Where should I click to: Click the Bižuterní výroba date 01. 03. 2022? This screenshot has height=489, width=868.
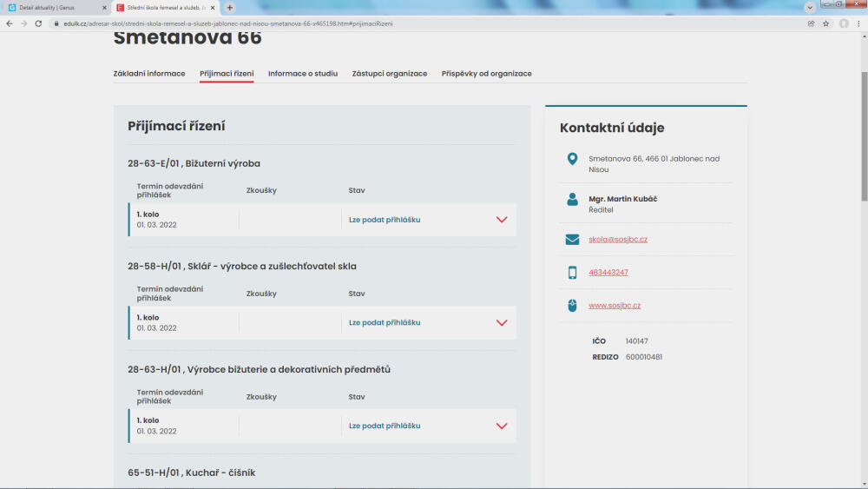(156, 225)
